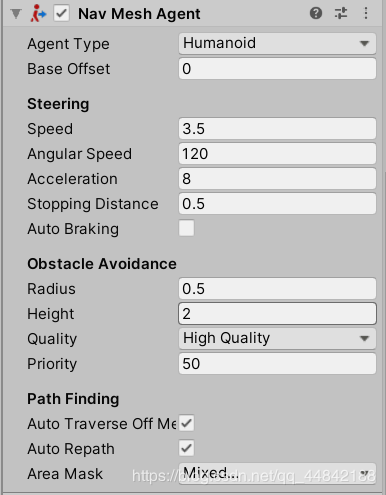Click the Base Offset value field
386x495 pixels.
(277, 69)
